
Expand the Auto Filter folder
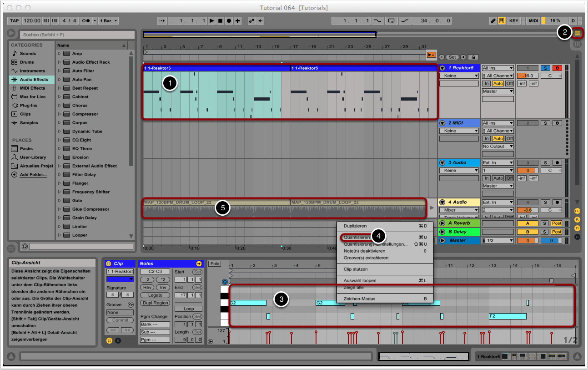click(59, 71)
